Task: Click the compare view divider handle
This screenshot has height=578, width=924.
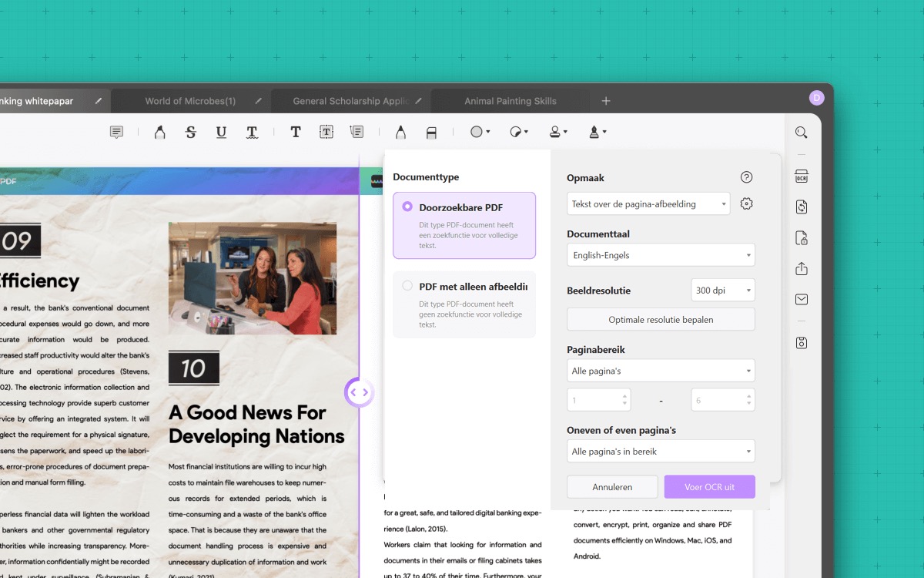Action: pyautogui.click(x=359, y=392)
